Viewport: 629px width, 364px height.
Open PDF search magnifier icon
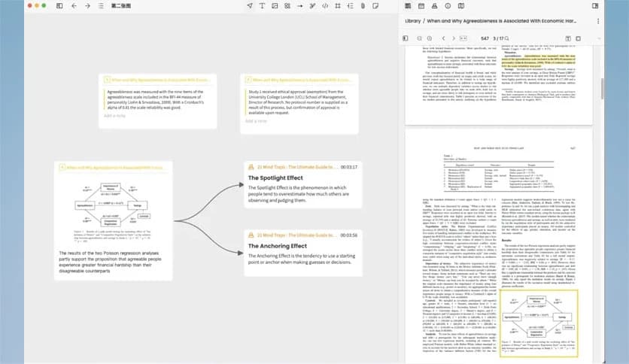(506, 38)
